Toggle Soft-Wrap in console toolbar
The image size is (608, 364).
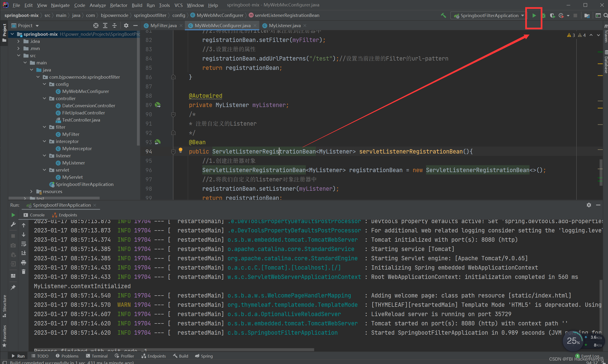coord(24,244)
